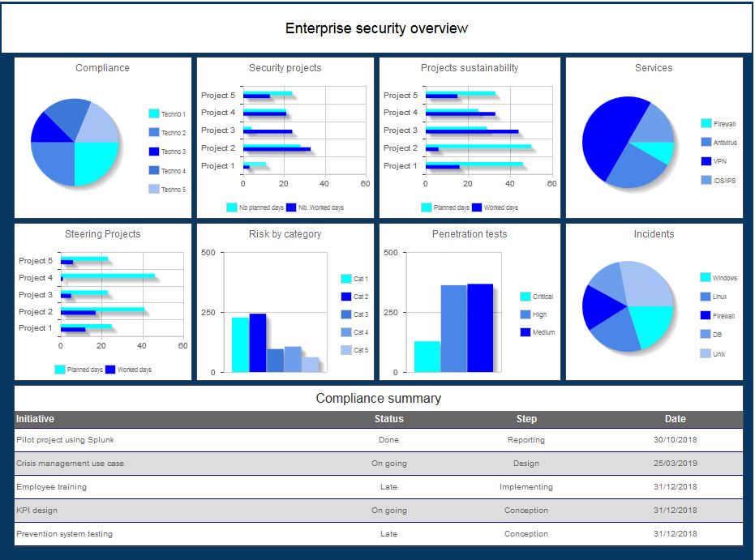Click the Firewall legend swatch in Services
This screenshot has height=560, width=755.
pos(706,123)
